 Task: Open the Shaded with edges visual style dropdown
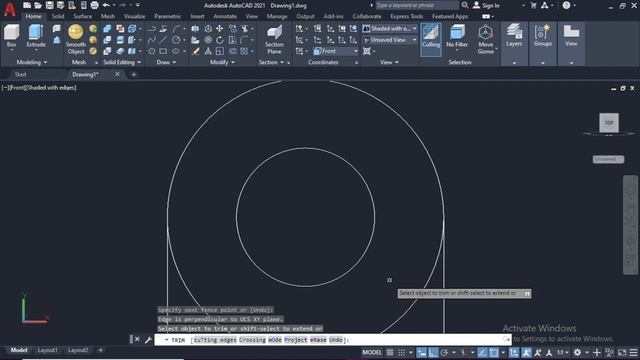tap(390, 29)
